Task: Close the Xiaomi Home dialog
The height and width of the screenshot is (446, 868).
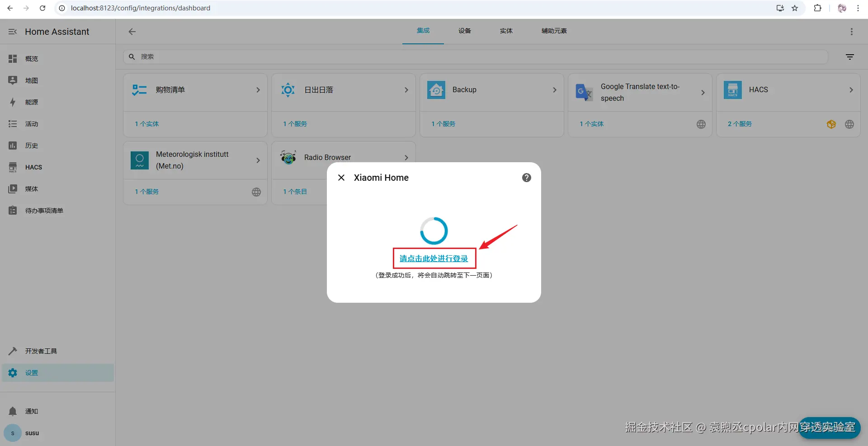Action: 341,178
